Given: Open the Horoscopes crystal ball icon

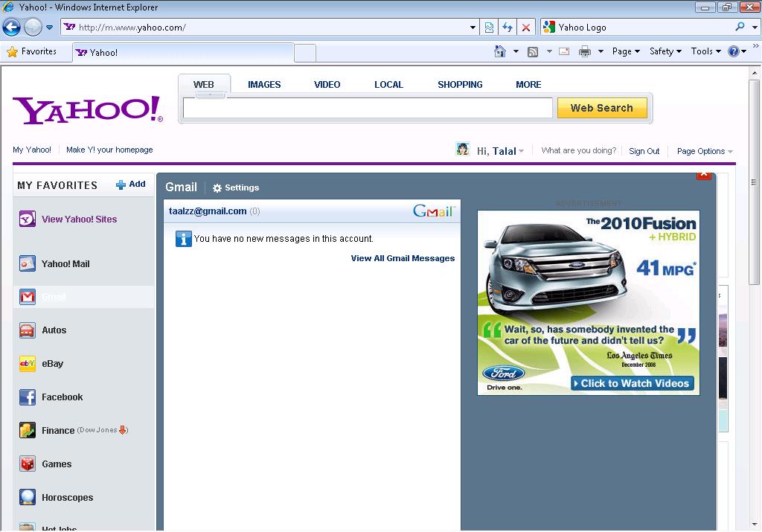Looking at the screenshot, I should coord(28,498).
